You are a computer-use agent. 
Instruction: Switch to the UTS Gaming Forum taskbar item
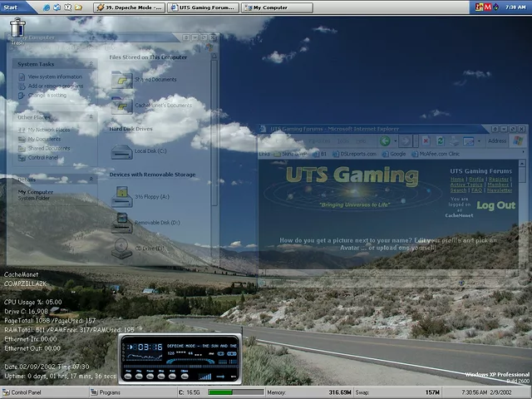pyautogui.click(x=202, y=7)
